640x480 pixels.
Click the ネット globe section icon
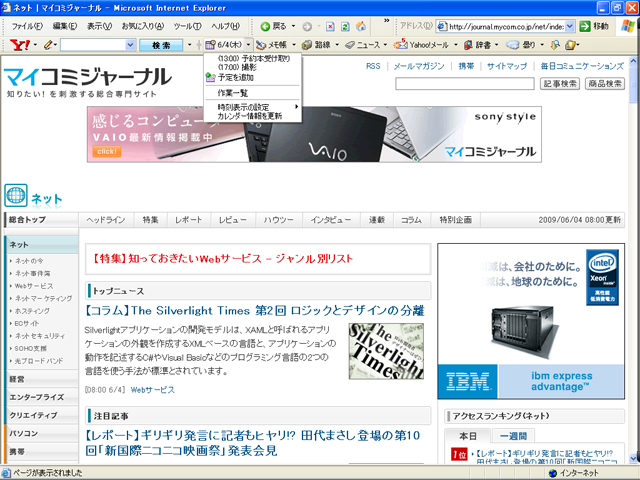pos(16,196)
